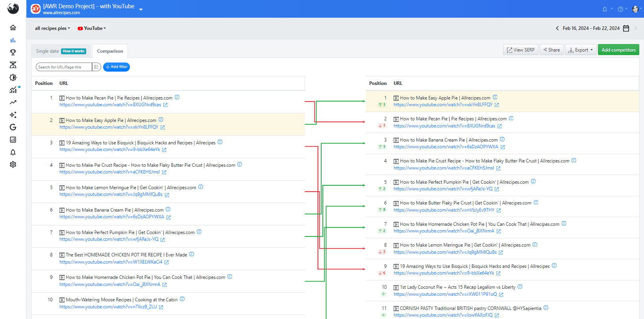644x319 pixels.
Task: Click right URL column header
Action: pos(398,83)
